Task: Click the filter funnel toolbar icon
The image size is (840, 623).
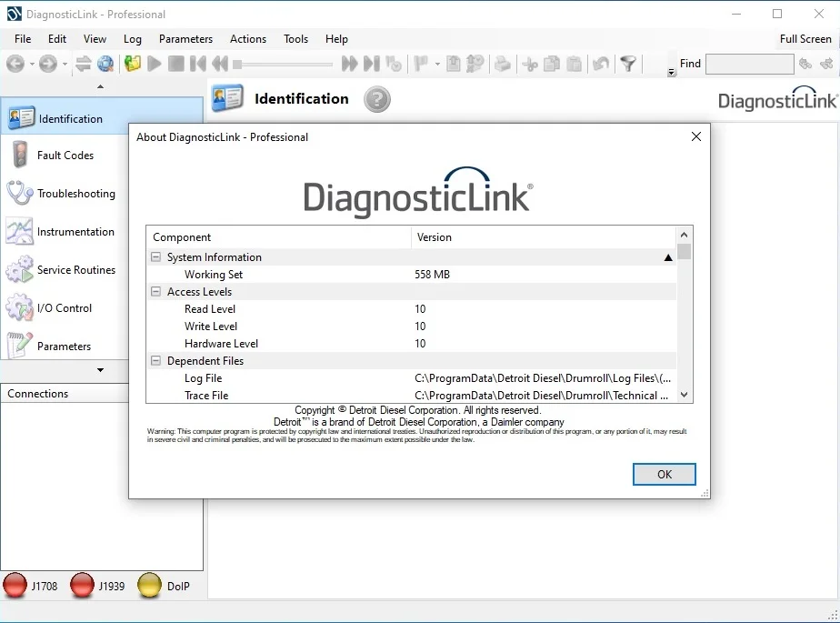Action: click(x=628, y=64)
